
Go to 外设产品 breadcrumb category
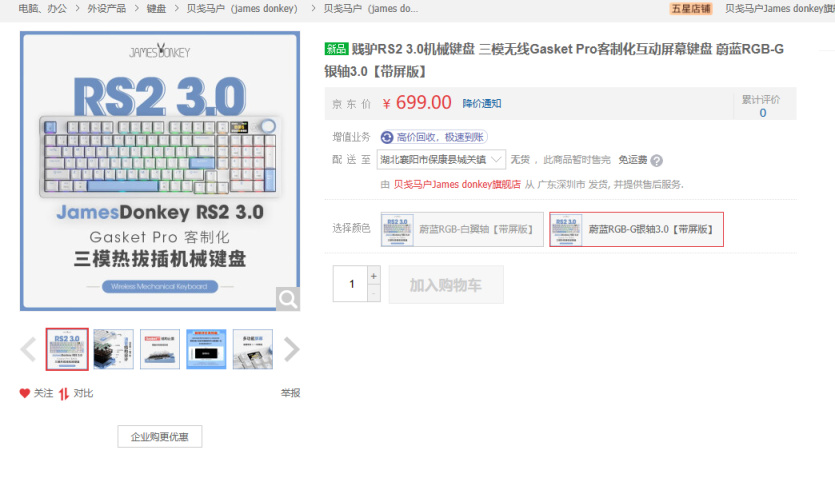(x=107, y=9)
